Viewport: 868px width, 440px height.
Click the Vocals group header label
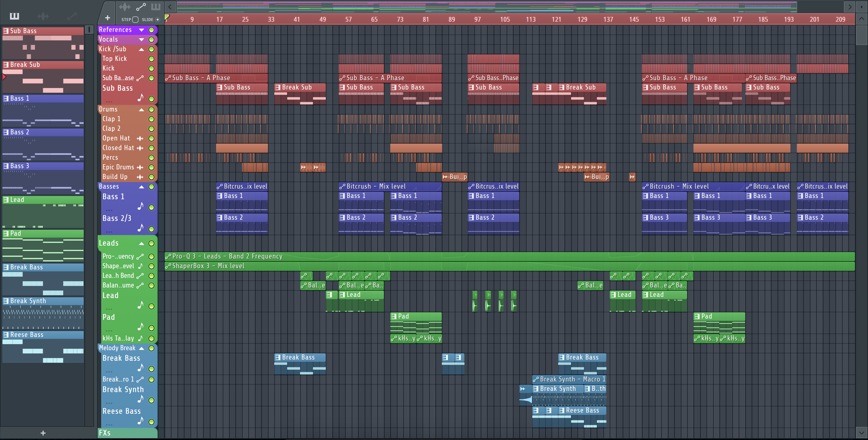point(108,39)
